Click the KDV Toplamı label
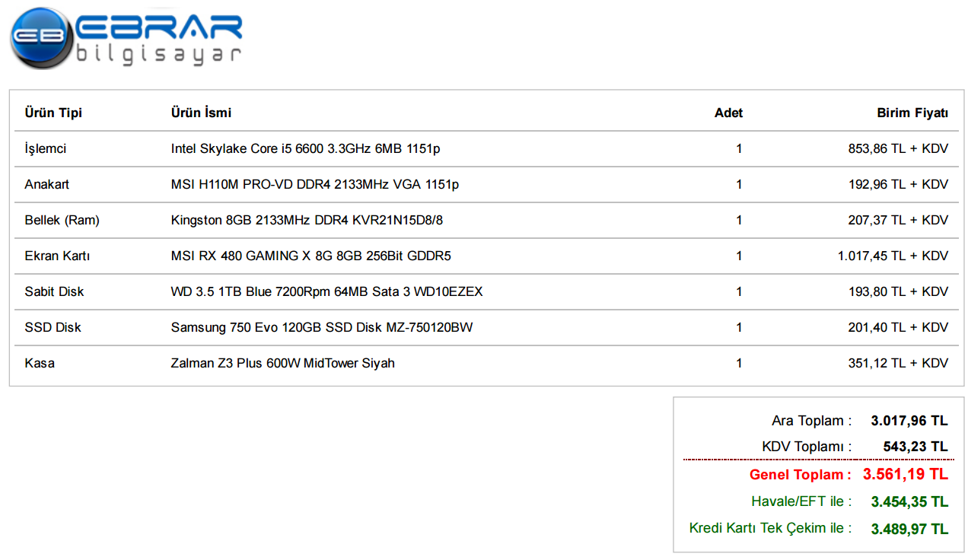 pos(807,447)
